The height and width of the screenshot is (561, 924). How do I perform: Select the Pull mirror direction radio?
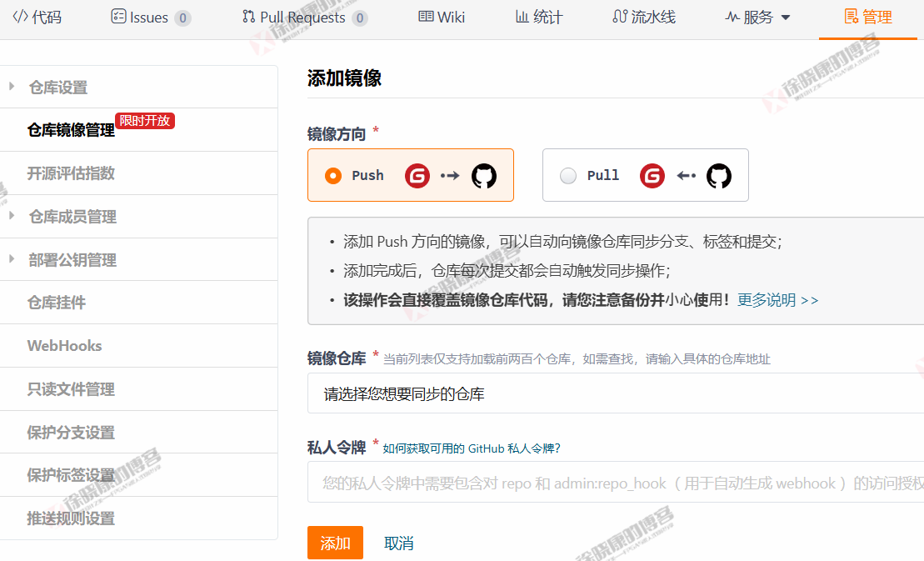coord(568,175)
